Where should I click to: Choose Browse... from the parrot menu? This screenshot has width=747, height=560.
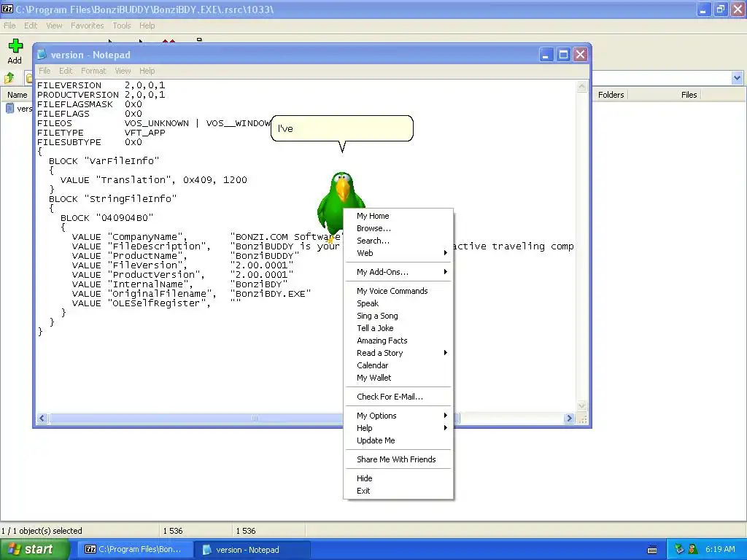pyautogui.click(x=398, y=228)
